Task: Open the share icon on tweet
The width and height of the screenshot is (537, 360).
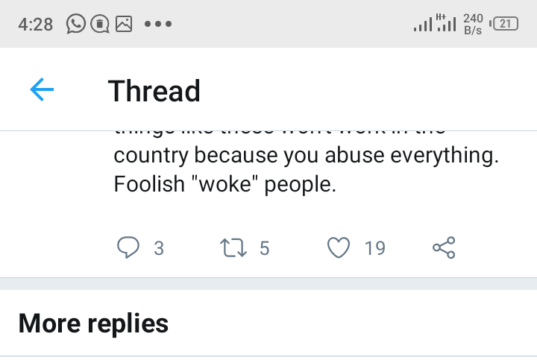Action: pos(444,247)
